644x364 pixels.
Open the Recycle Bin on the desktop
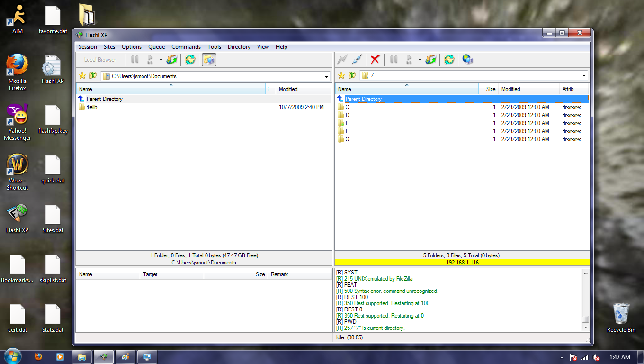click(621, 318)
